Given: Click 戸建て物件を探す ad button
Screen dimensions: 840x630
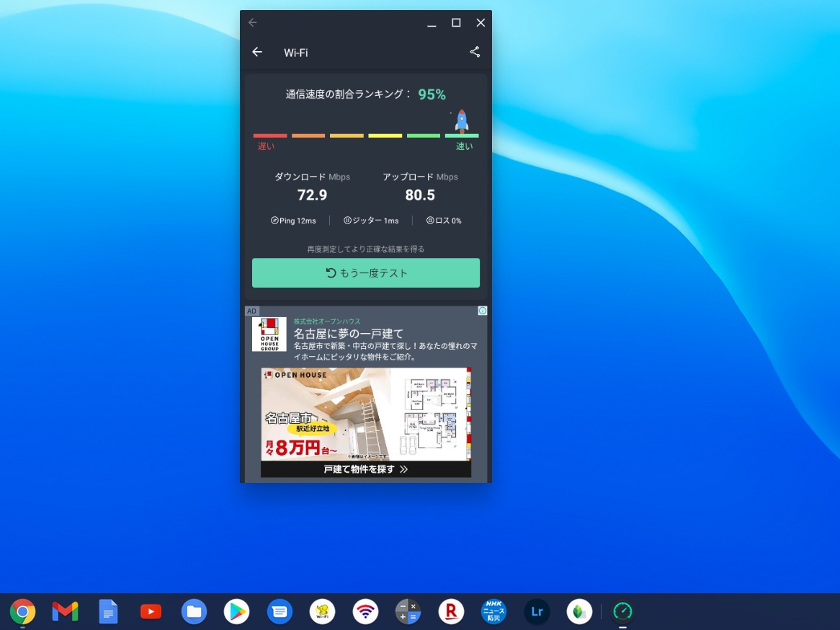Looking at the screenshot, I should (366, 469).
